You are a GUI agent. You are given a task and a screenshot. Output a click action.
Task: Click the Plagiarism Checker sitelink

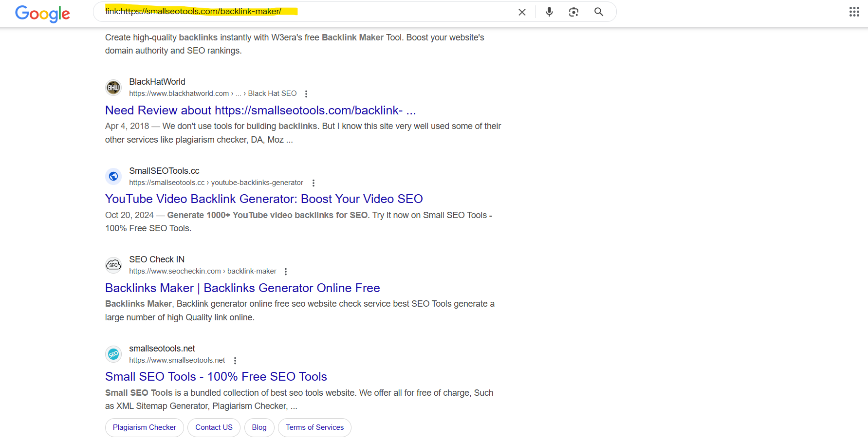pyautogui.click(x=145, y=427)
